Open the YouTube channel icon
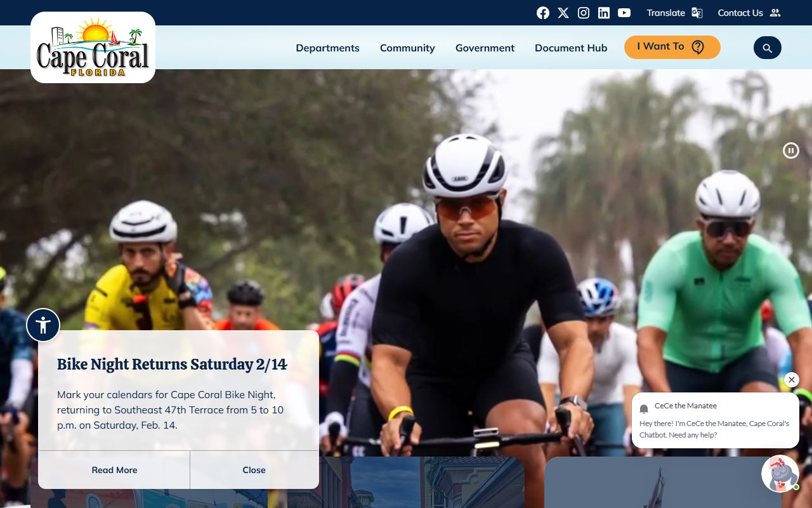Image resolution: width=812 pixels, height=508 pixels. pos(624,13)
